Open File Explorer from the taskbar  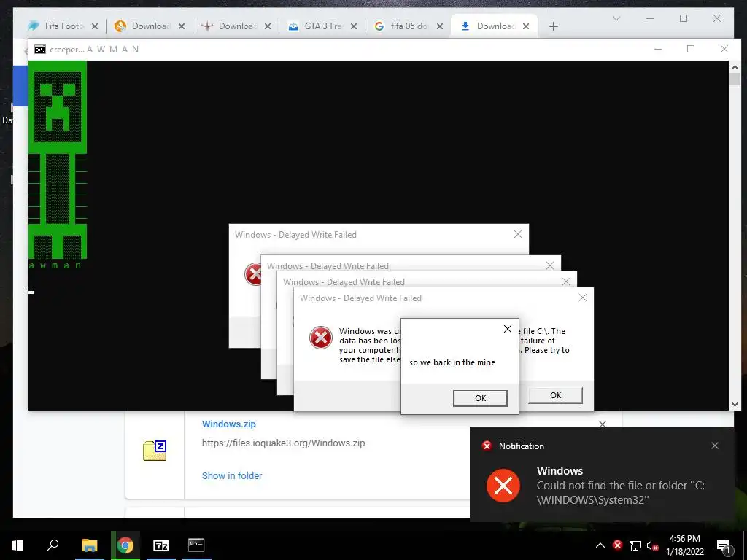(x=89, y=545)
